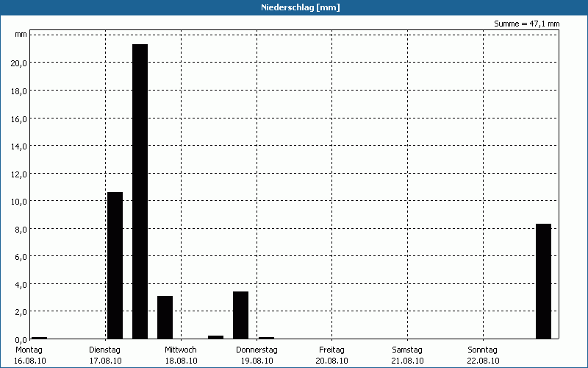Click the 12,0 y-axis value
The image size is (588, 368).
coord(19,174)
